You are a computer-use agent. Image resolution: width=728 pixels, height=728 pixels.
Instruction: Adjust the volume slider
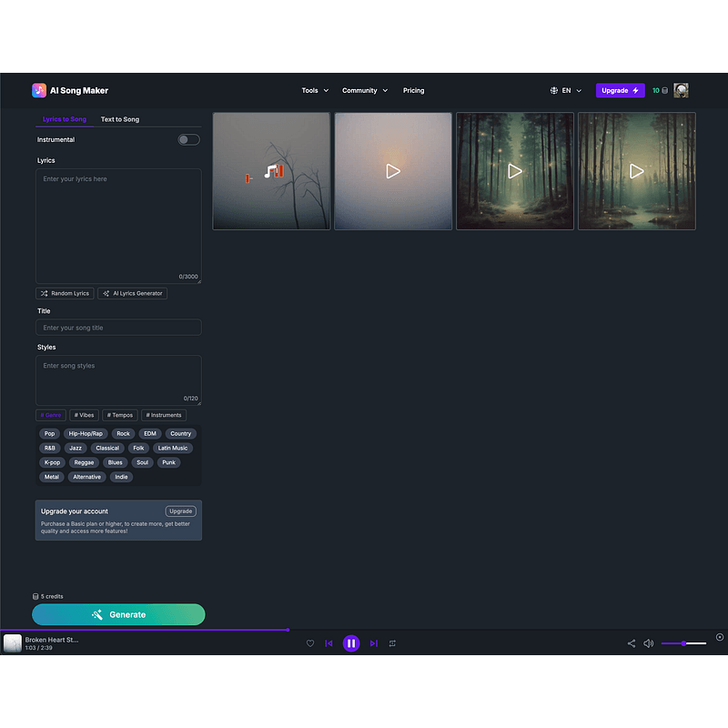tap(683, 643)
